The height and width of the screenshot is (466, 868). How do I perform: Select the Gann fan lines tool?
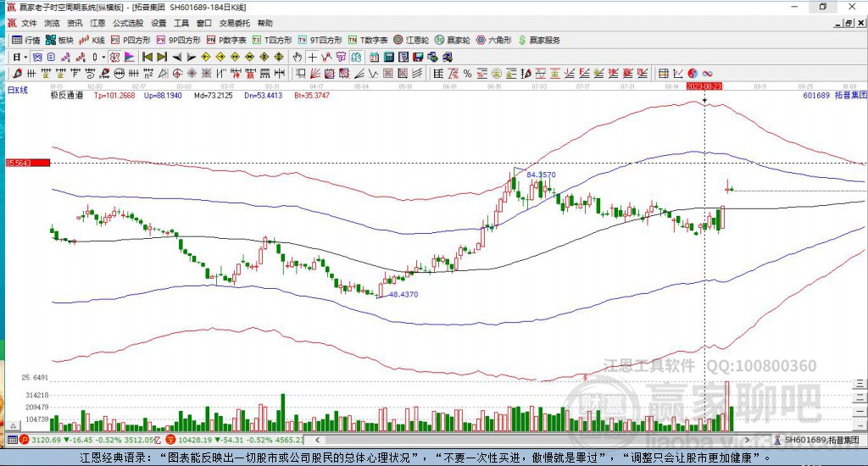(x=314, y=73)
